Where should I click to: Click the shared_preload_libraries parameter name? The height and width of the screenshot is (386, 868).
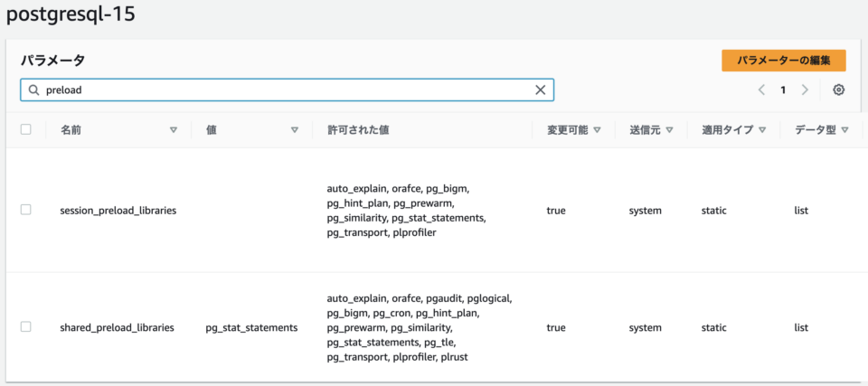pyautogui.click(x=117, y=328)
